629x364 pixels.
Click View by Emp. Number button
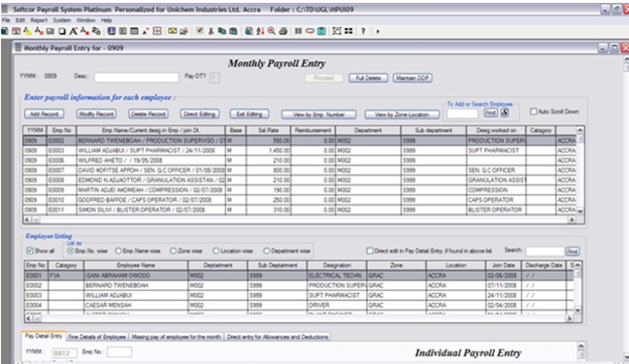point(318,115)
